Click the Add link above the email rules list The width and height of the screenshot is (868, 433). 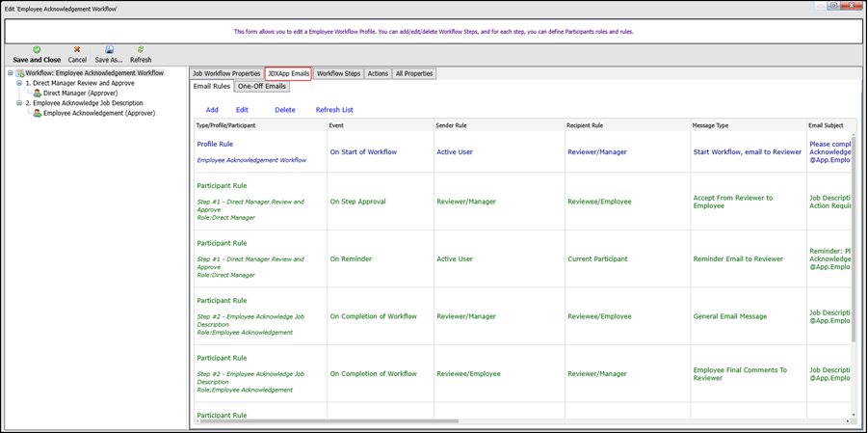[212, 110]
